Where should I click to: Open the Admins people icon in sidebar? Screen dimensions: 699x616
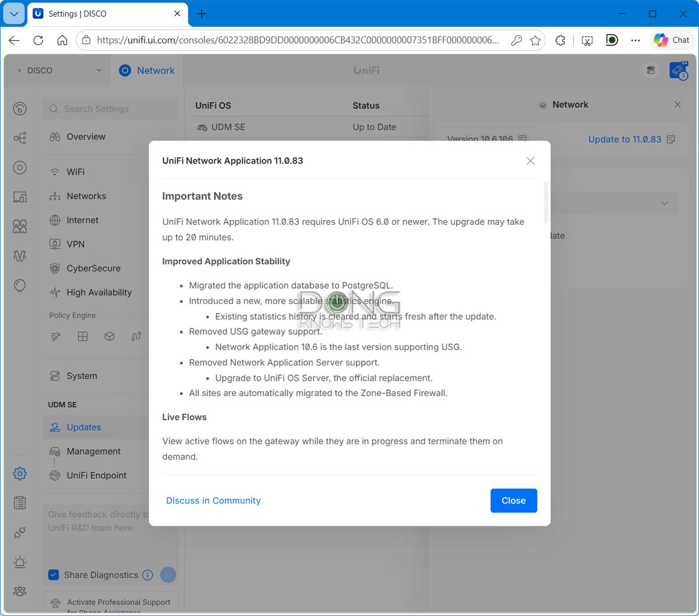tap(20, 591)
